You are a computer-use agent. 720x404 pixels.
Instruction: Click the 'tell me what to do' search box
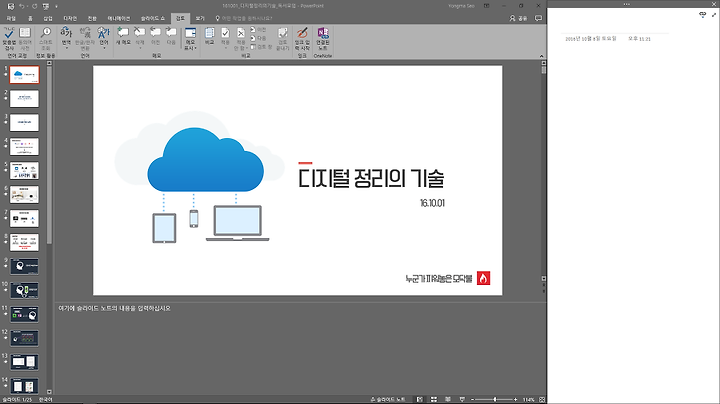pos(244,18)
